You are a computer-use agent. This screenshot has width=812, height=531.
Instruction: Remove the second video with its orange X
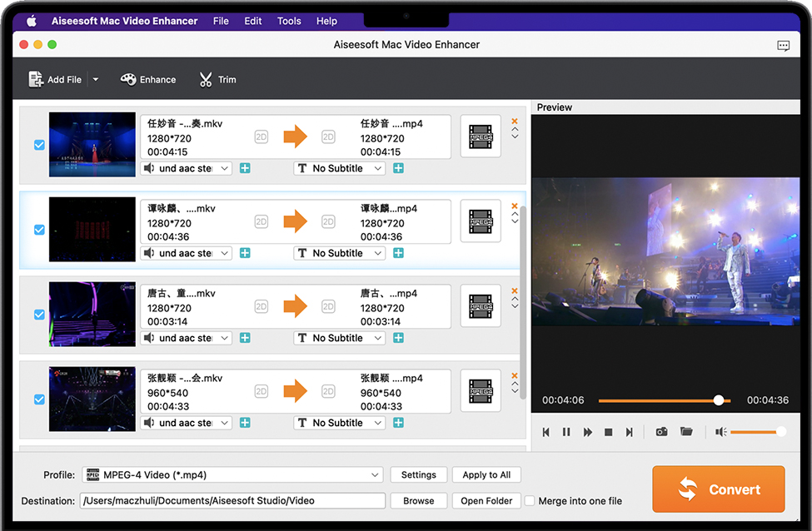tap(515, 206)
